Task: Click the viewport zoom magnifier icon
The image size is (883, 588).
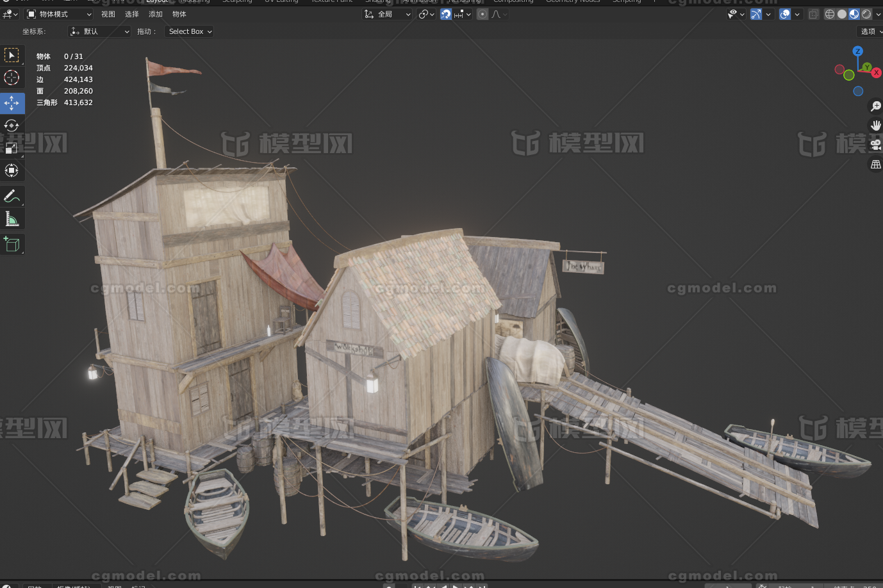Action: click(875, 106)
